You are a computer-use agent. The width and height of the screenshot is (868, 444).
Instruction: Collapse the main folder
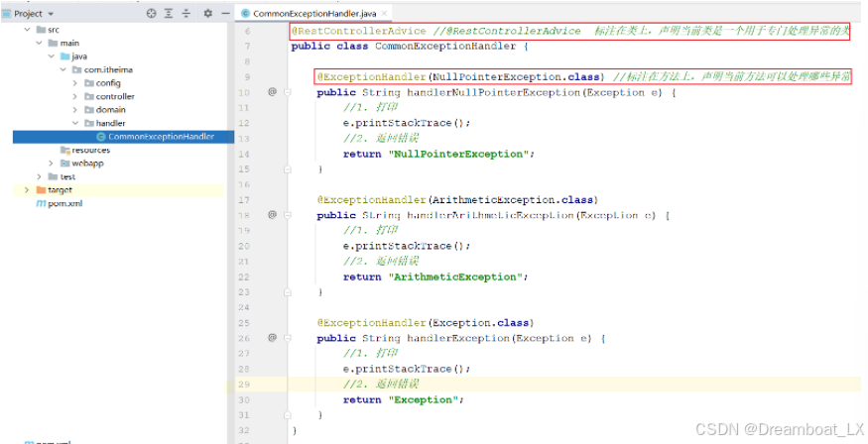(40, 44)
